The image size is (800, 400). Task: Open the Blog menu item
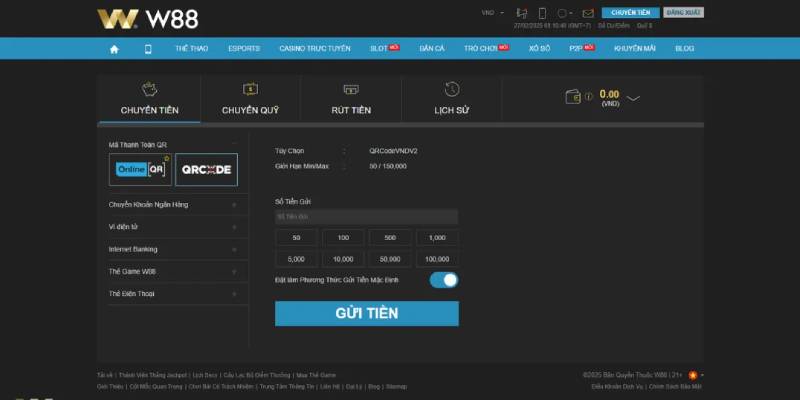685,48
